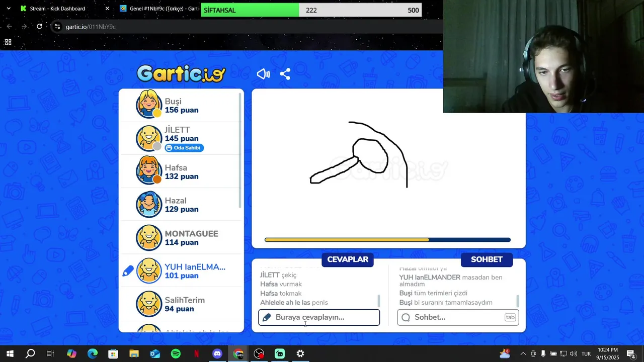Screen dimensions: 644x362
Task: Go forward in browser history
Action: (x=24, y=26)
